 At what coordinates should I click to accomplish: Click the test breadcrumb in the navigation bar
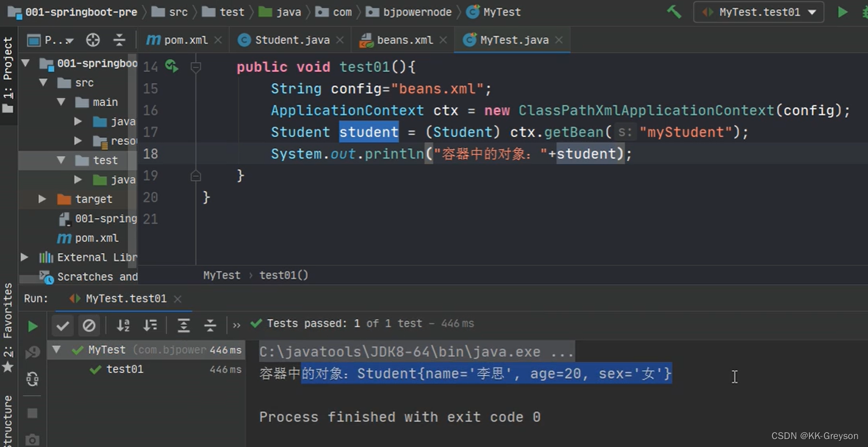(x=223, y=12)
